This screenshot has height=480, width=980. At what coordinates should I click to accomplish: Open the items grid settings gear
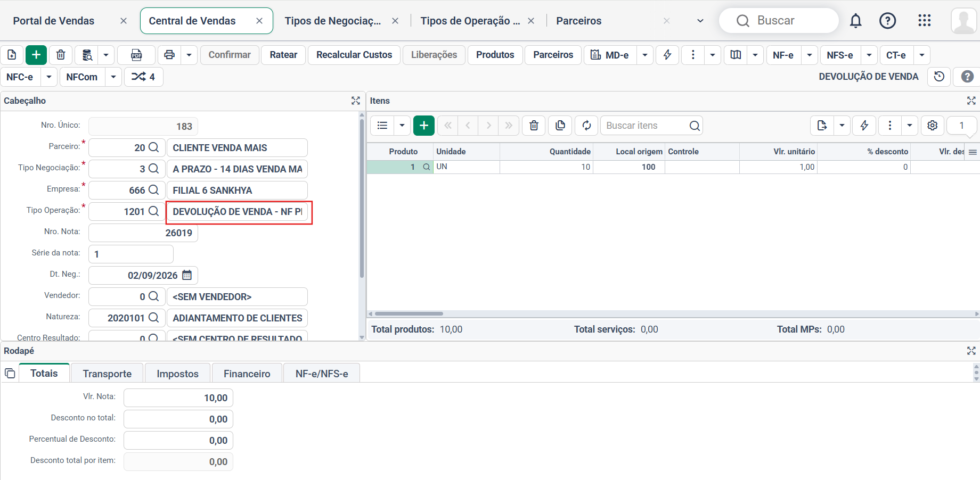(932, 126)
